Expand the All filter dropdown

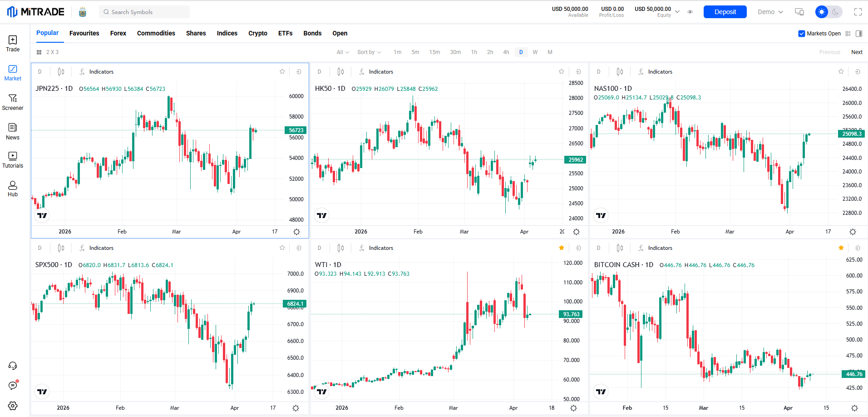tap(343, 52)
